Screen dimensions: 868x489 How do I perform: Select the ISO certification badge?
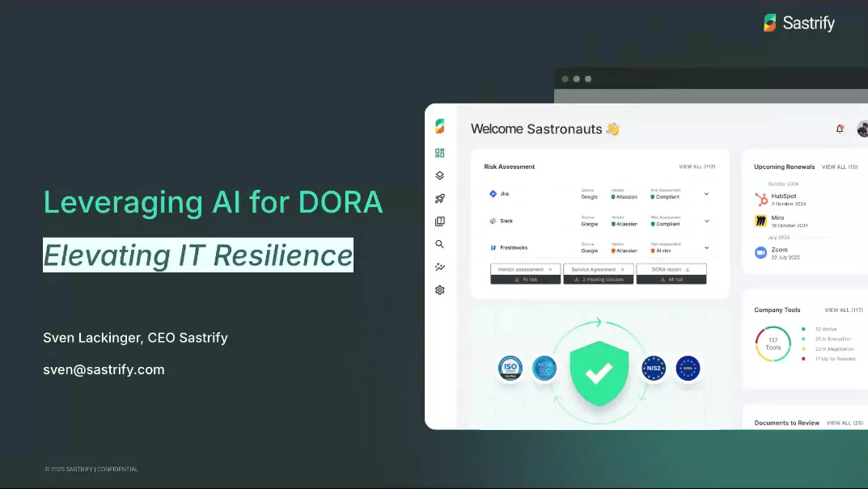[x=510, y=368]
